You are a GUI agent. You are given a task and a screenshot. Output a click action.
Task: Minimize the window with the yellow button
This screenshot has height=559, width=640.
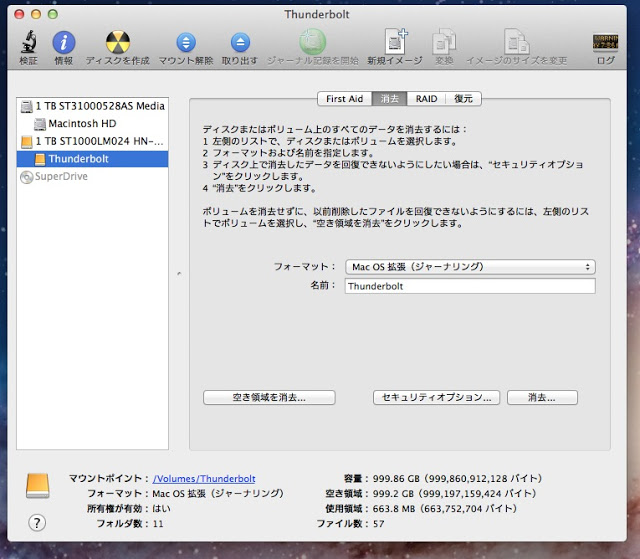36,14
